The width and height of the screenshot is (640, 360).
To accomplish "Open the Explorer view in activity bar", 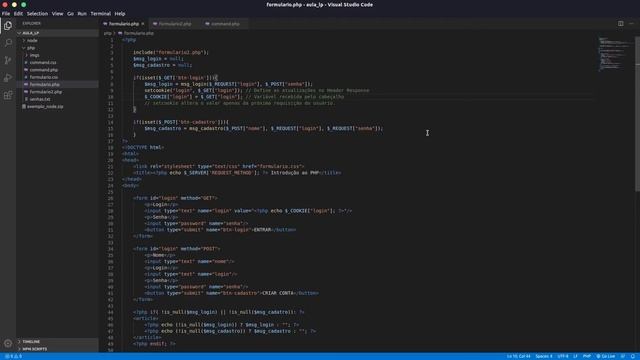I will tap(8, 25).
